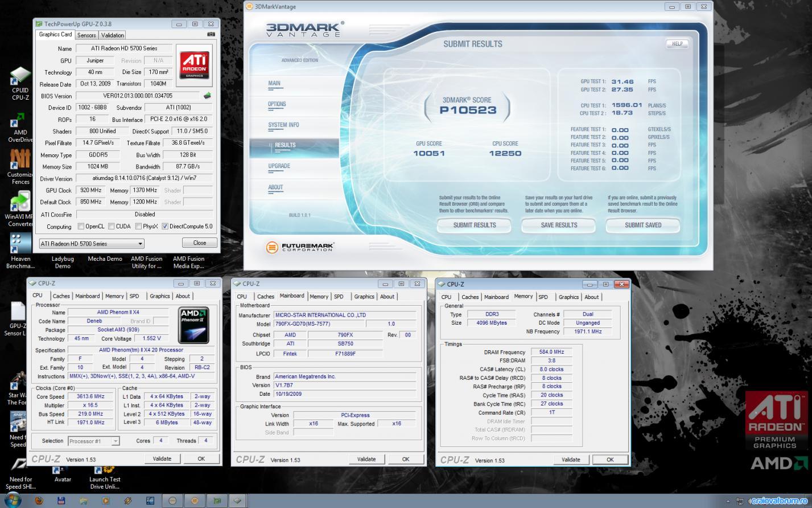Open Ladybug Demo desktop shortcut
812x508 pixels.
click(x=63, y=262)
